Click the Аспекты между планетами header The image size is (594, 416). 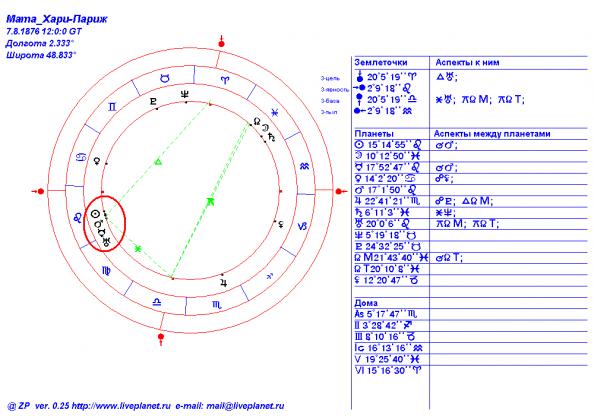click(492, 134)
